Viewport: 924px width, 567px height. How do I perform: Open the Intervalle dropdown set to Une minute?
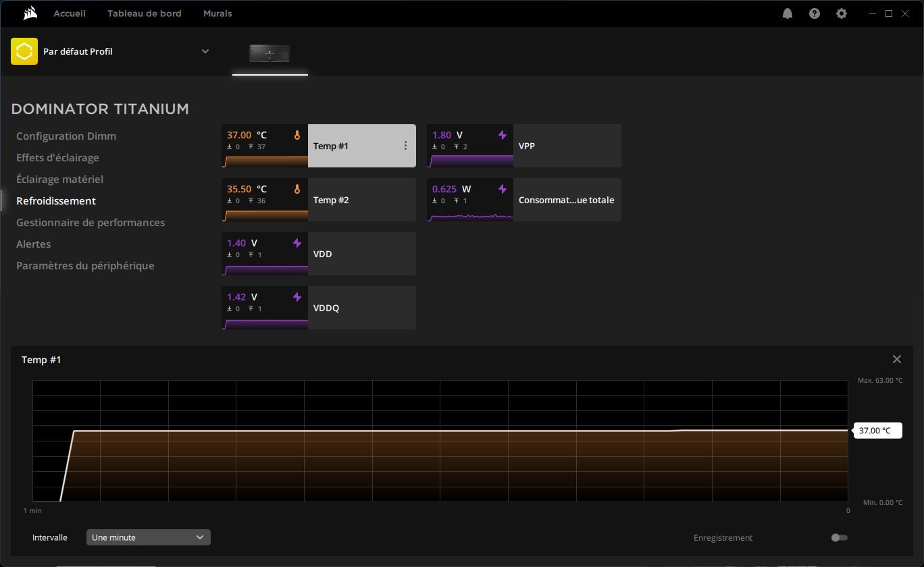(x=149, y=537)
